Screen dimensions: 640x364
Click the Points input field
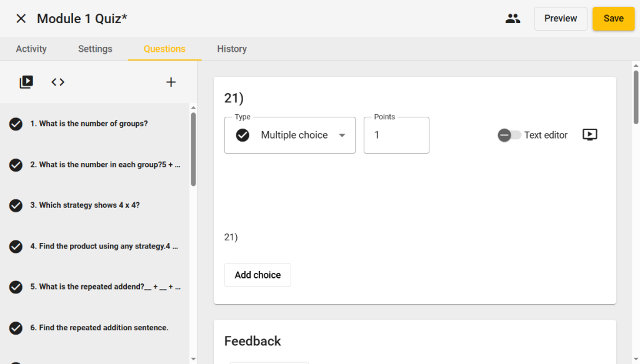[396, 135]
